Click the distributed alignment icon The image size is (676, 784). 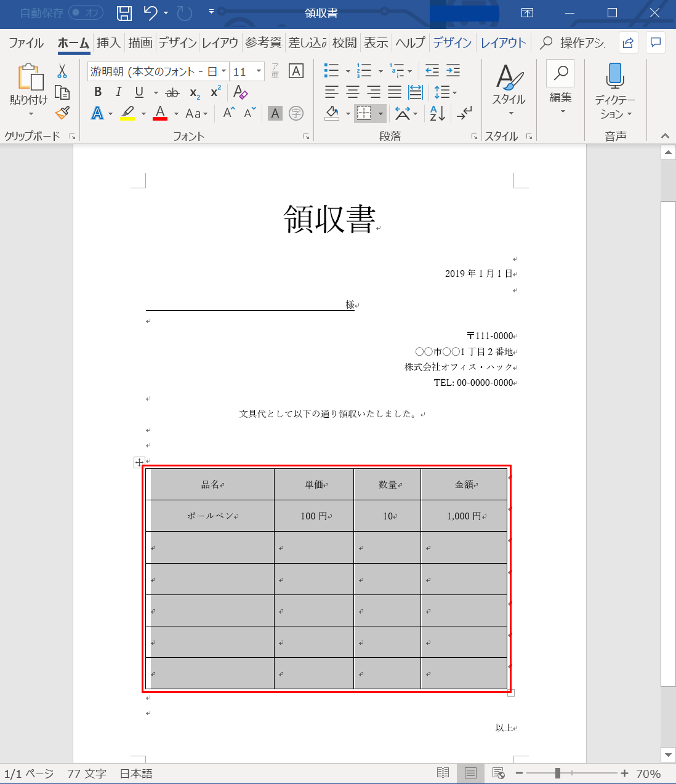[416, 92]
